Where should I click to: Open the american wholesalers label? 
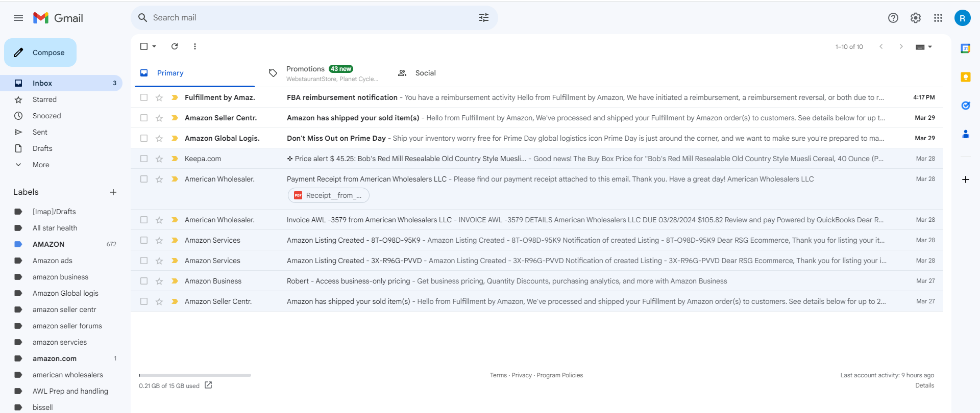[61, 375]
